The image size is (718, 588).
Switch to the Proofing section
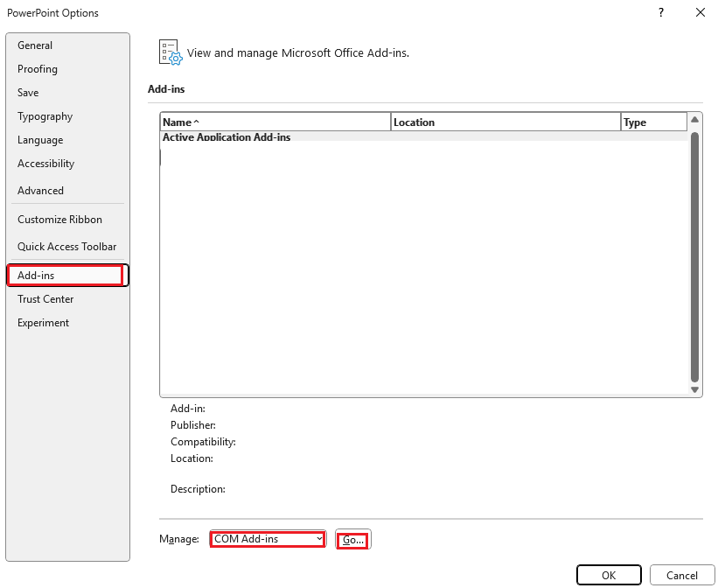tap(38, 69)
